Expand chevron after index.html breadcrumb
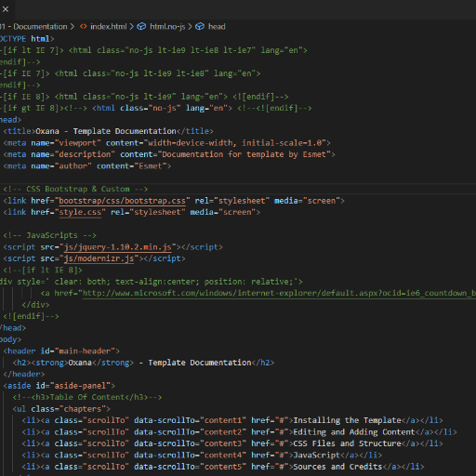This screenshot has width=476, height=476. [x=131, y=27]
